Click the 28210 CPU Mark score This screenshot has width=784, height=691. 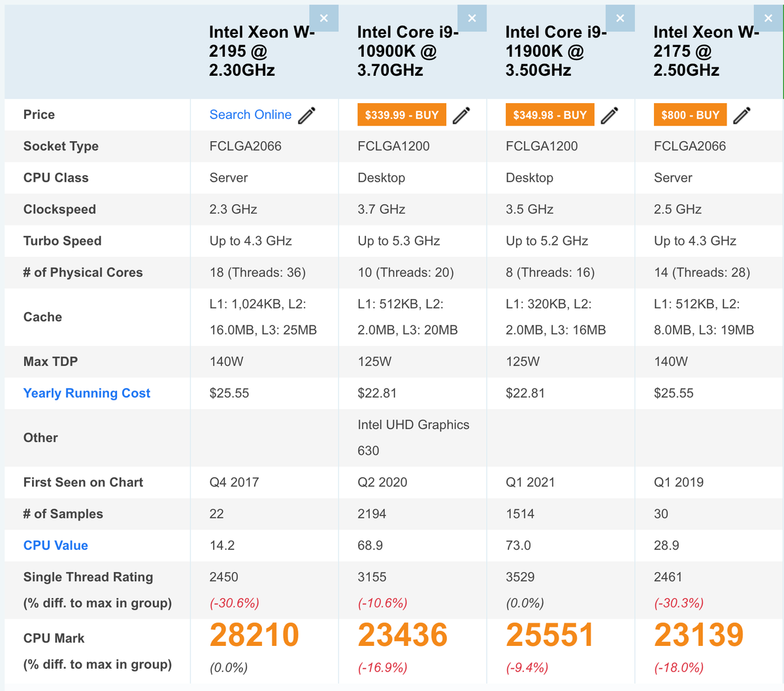254,635
